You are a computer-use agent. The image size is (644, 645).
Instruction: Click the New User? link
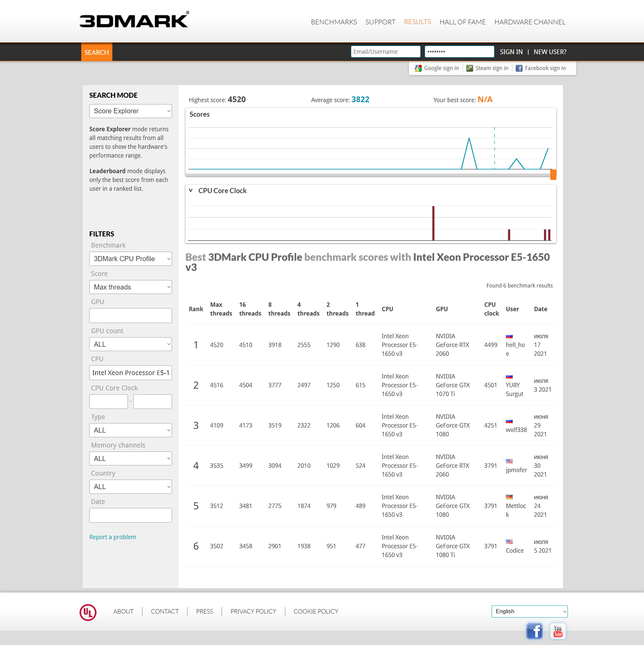click(x=550, y=52)
